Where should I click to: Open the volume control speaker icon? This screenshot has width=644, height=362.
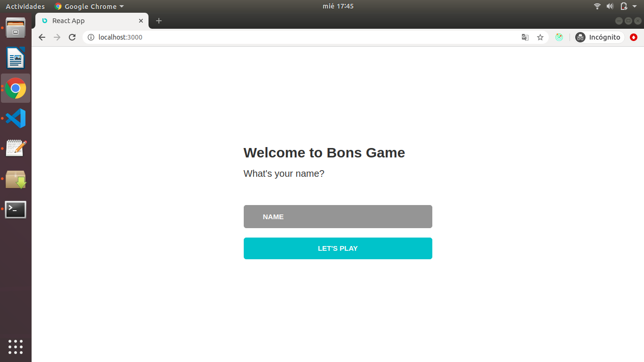pyautogui.click(x=610, y=6)
